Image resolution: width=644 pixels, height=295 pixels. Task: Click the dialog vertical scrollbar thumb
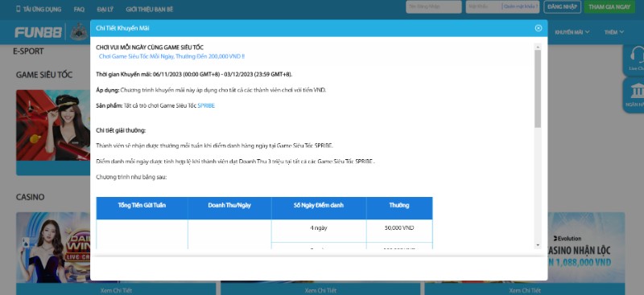538,89
